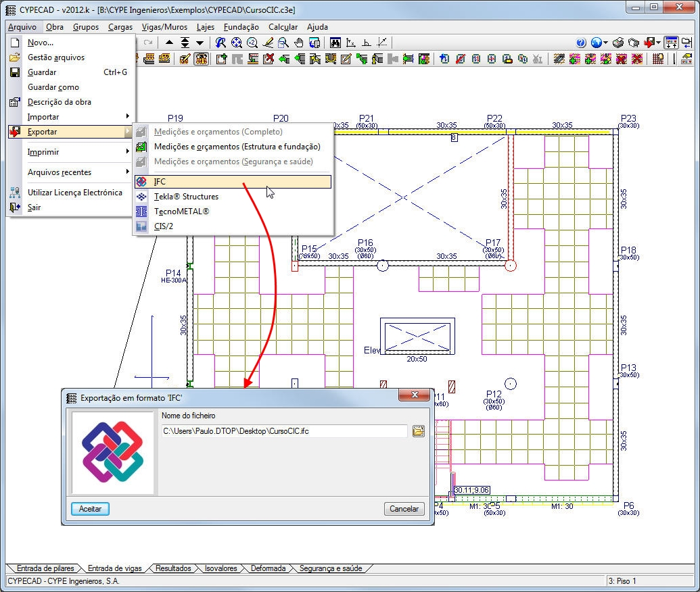
Task: Select the pan hand tool
Action: [299, 43]
